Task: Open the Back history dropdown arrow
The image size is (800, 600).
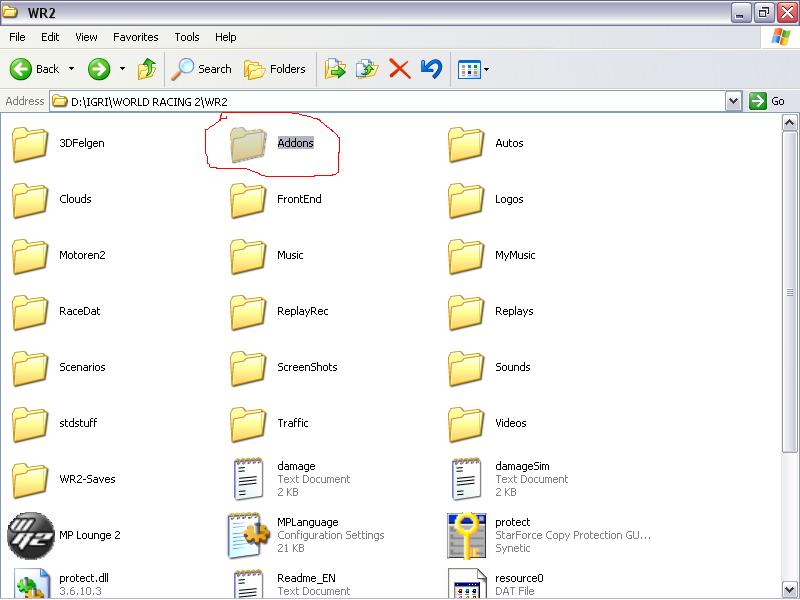Action: click(x=71, y=69)
